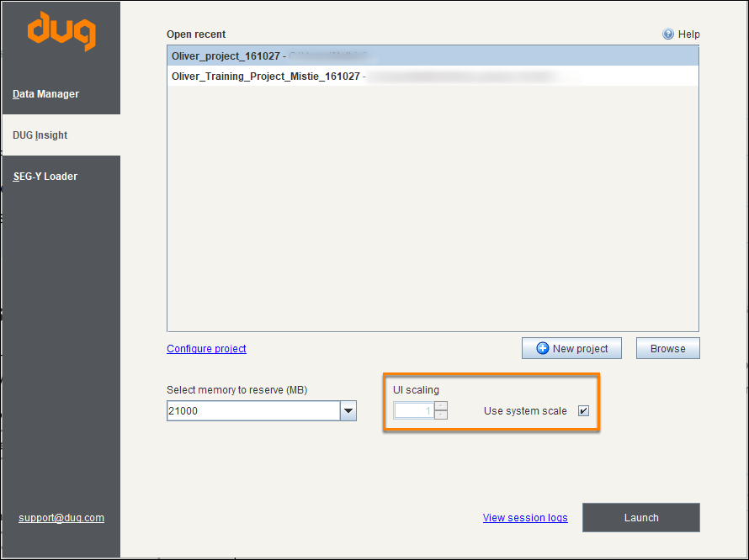Switch to the DUG Insight tab
Screen dimensions: 749x560
61,135
